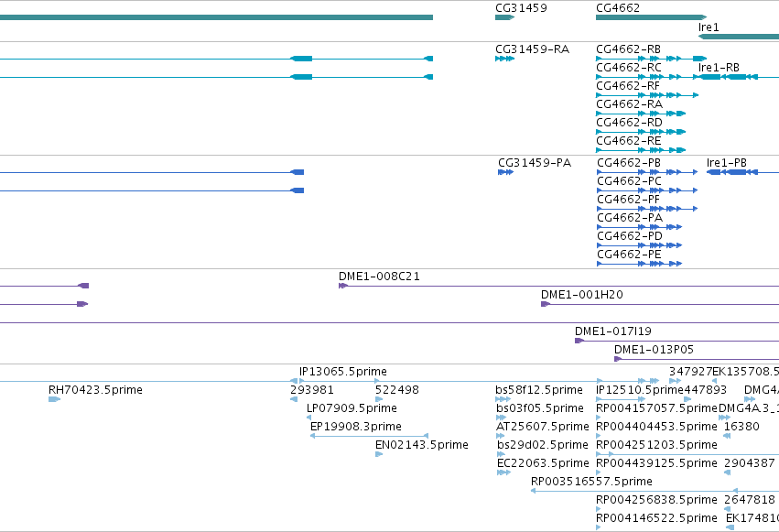Screen dimensions: 779x532
Task: Click the CG31459 gene arrow glyph
Action: 504,17
